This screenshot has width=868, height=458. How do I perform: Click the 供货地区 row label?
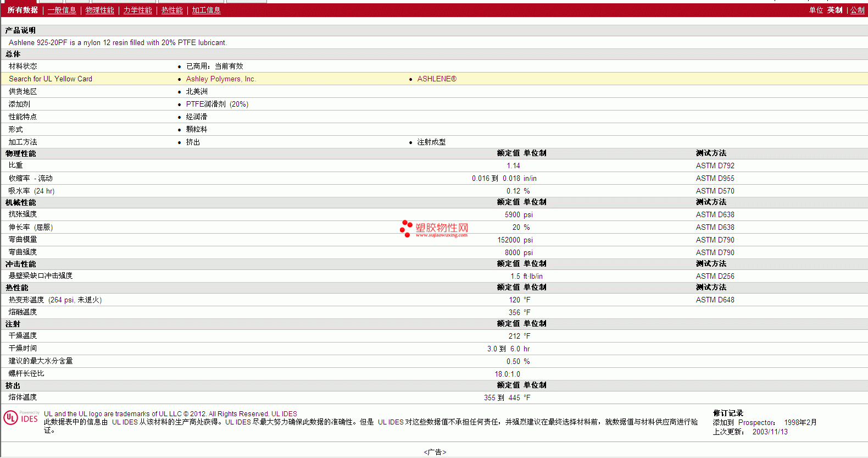(x=23, y=92)
